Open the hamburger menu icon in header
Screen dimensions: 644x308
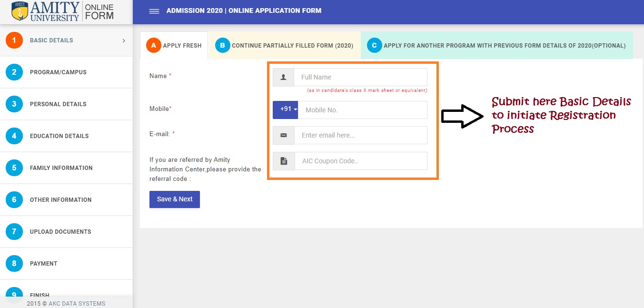tap(154, 11)
